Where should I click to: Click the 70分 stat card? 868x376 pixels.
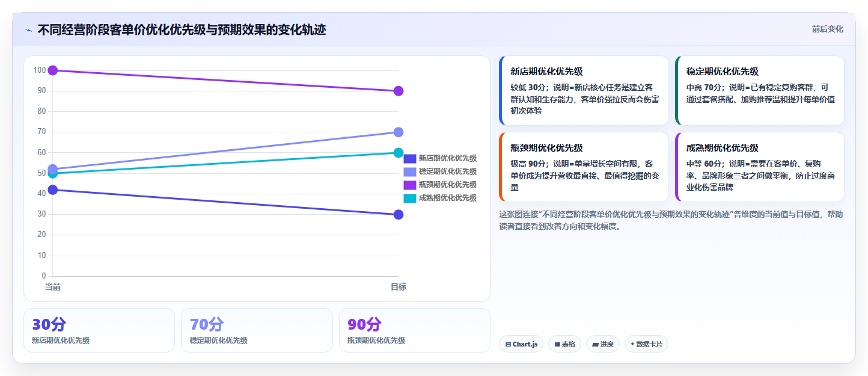pyautogui.click(x=257, y=330)
